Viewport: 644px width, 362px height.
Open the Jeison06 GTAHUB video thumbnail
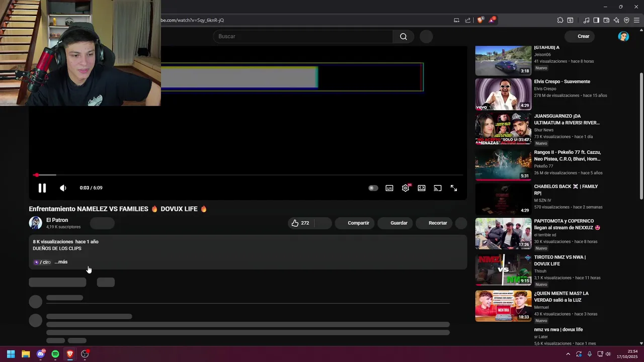[x=503, y=60]
